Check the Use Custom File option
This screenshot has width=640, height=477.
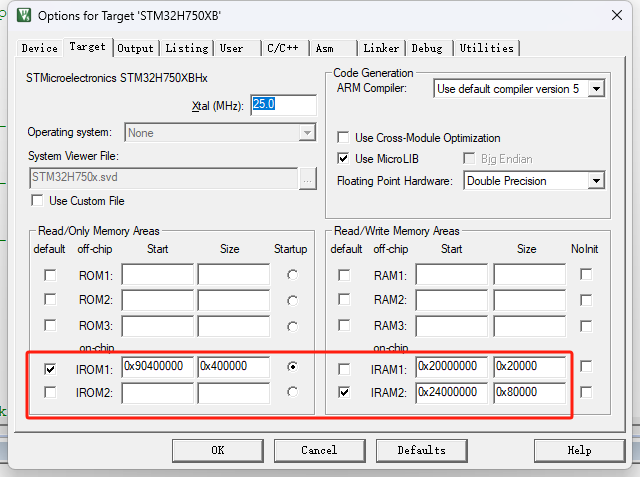38,201
